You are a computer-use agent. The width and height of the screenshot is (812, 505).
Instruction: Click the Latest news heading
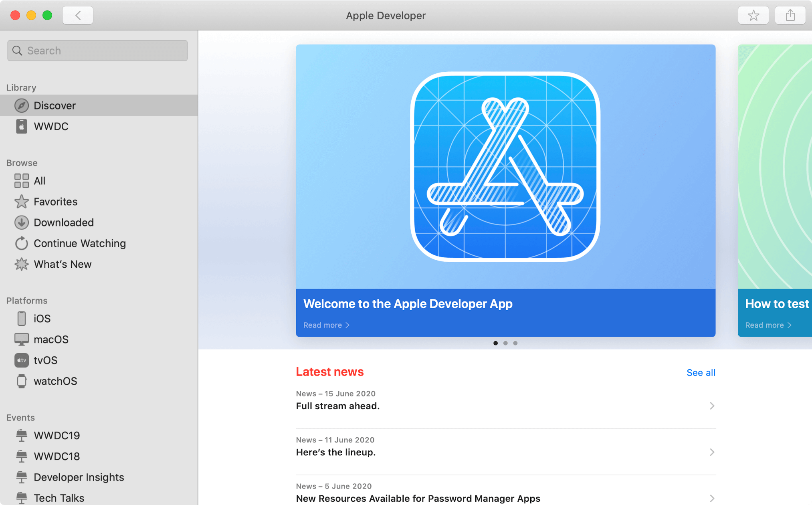tap(329, 372)
